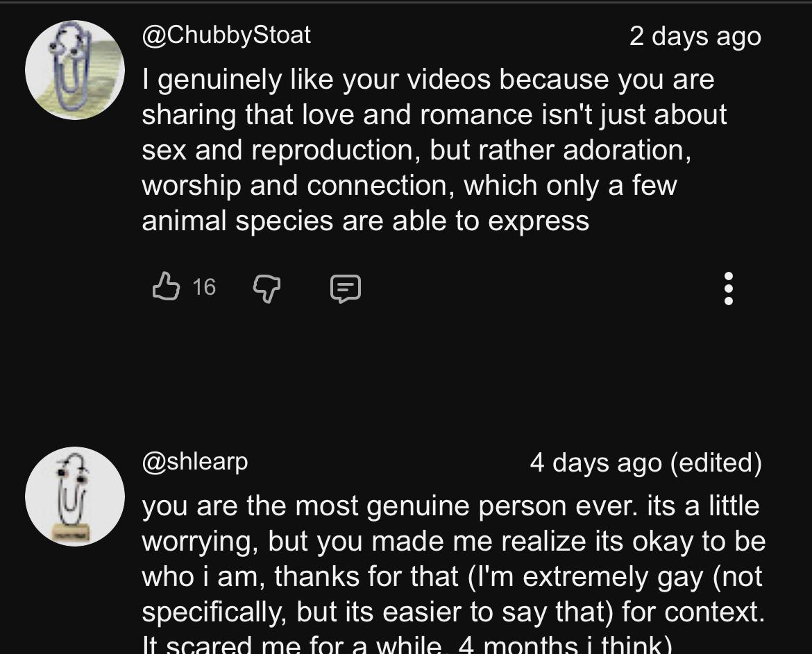Viewport: 812px width, 654px height.
Task: Click the line starting "worrying, but you made me"
Action: point(453,542)
